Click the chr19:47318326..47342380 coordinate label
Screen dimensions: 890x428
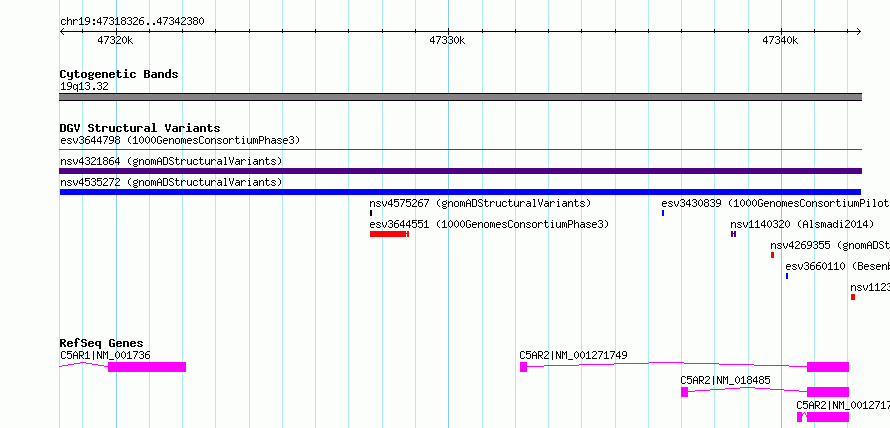coord(132,22)
